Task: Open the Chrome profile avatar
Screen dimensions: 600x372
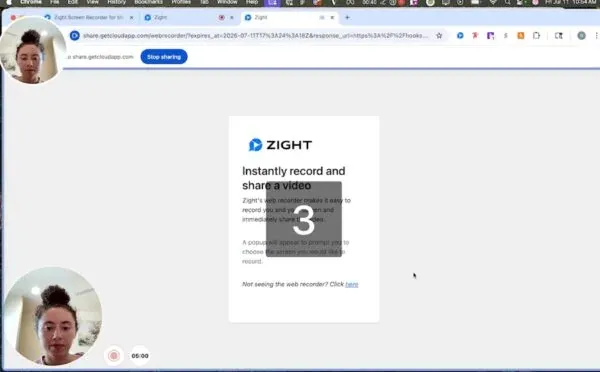Action: pyautogui.click(x=581, y=36)
